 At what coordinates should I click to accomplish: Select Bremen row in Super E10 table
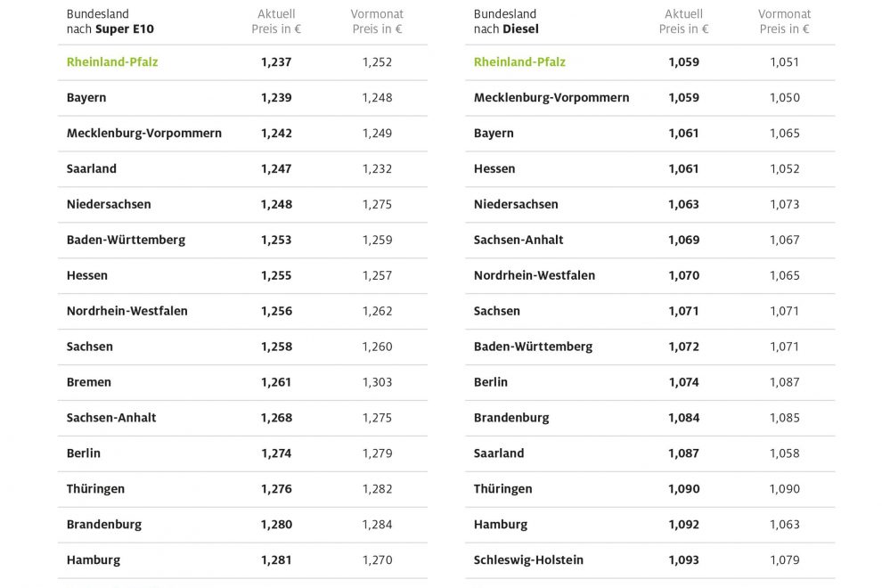point(89,382)
